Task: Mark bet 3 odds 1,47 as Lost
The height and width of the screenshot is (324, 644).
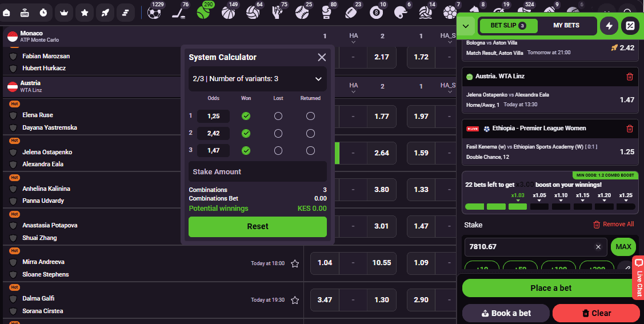Action: click(278, 151)
